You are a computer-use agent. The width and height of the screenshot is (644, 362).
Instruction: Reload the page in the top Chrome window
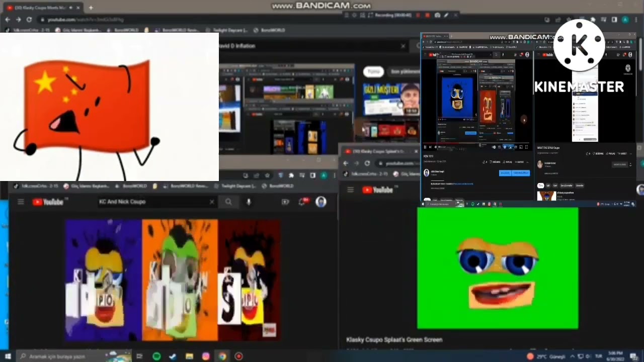click(x=29, y=19)
